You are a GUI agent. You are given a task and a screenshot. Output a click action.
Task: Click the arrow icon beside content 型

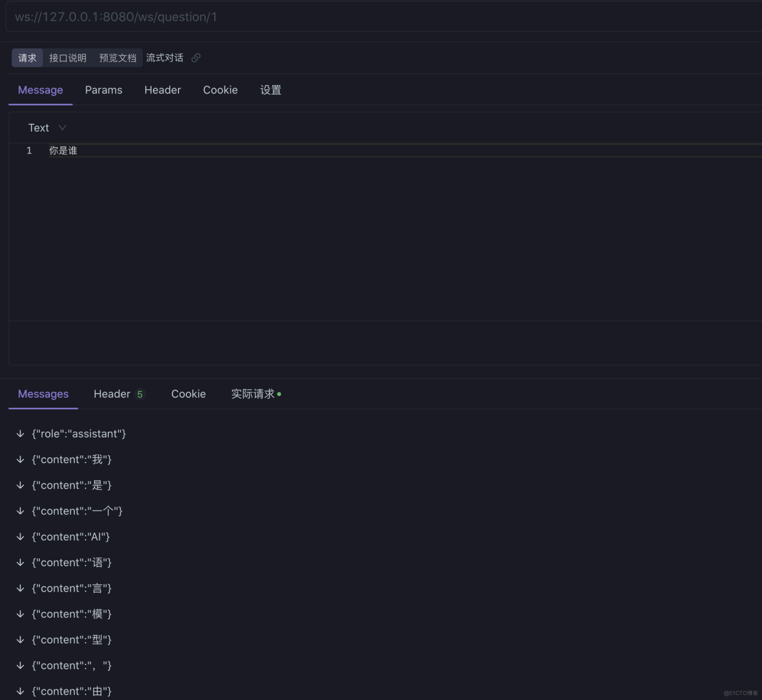point(20,640)
